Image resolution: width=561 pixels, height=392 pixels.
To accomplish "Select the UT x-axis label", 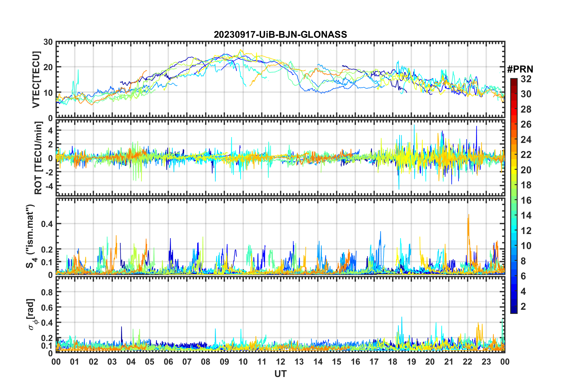I will pos(280,374).
